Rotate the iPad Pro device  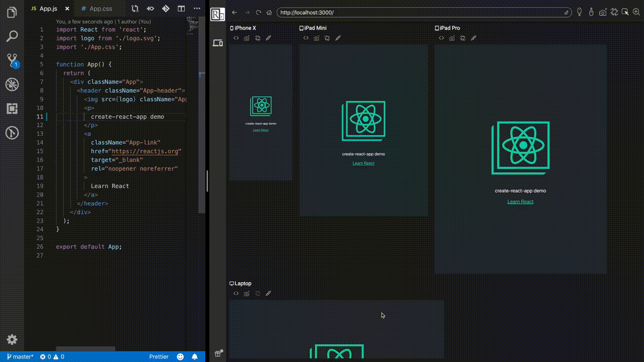(x=462, y=38)
